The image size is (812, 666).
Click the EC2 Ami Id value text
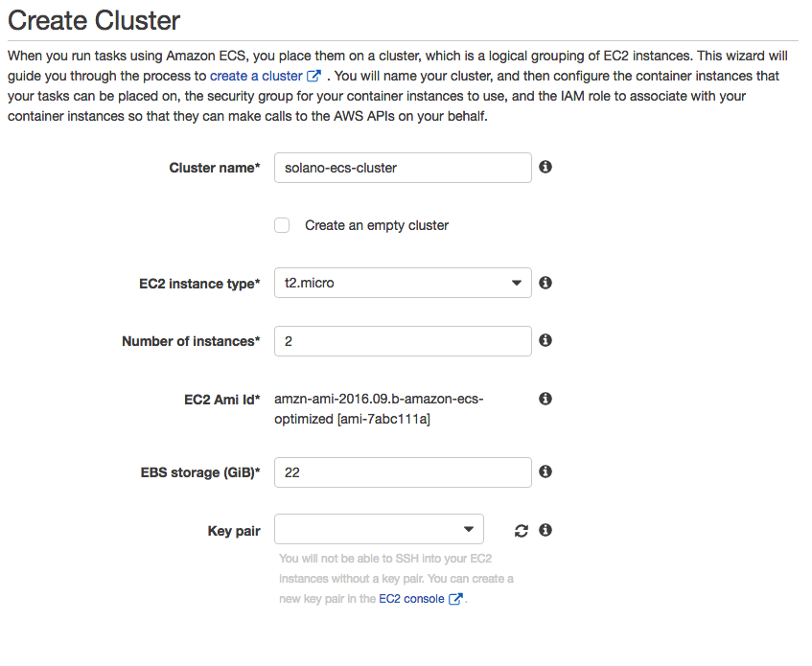tap(379, 409)
